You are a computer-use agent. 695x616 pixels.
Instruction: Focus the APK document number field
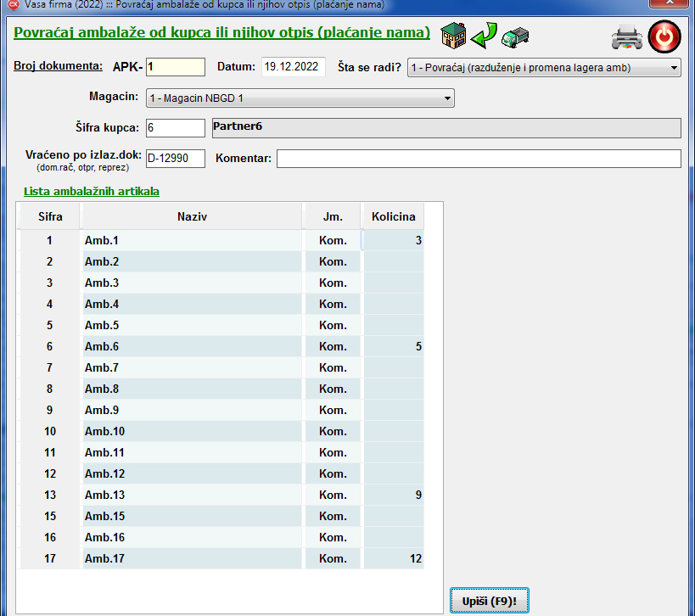[x=176, y=67]
